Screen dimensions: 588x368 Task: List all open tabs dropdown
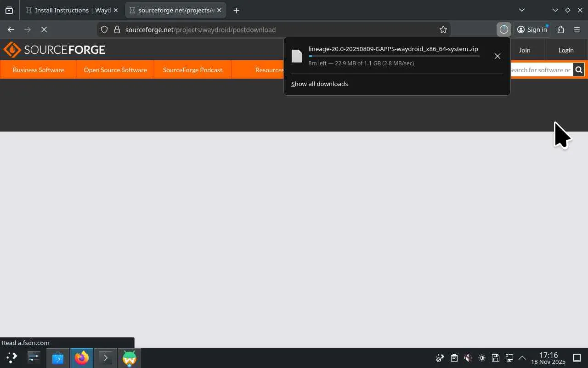[522, 10]
